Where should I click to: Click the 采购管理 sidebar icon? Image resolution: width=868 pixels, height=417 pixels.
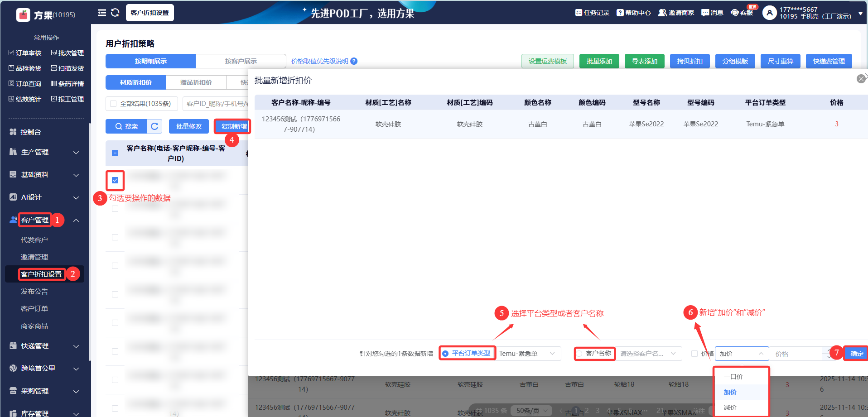(13, 391)
